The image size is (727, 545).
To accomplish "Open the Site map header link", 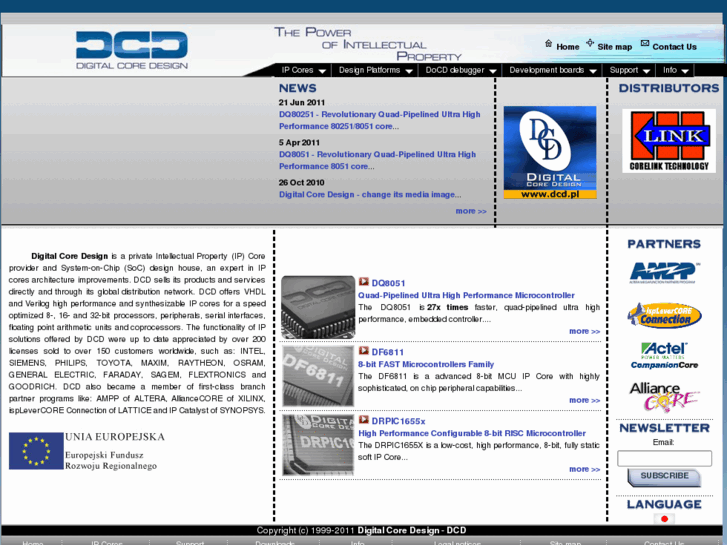I will (614, 47).
